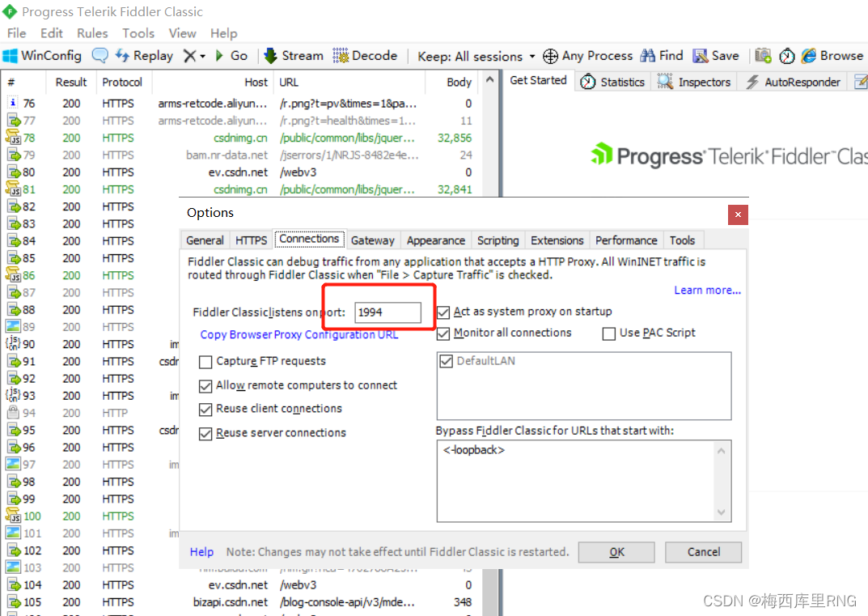Image resolution: width=868 pixels, height=616 pixels.
Task: Select the Performance options tab
Action: 626,240
